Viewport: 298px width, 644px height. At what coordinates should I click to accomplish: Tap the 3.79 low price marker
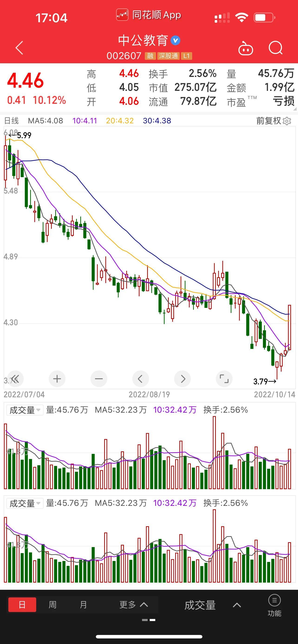(265, 382)
